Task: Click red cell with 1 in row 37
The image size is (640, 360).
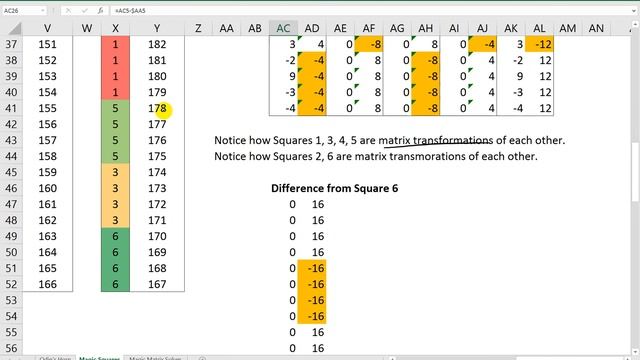Action: 116,44
